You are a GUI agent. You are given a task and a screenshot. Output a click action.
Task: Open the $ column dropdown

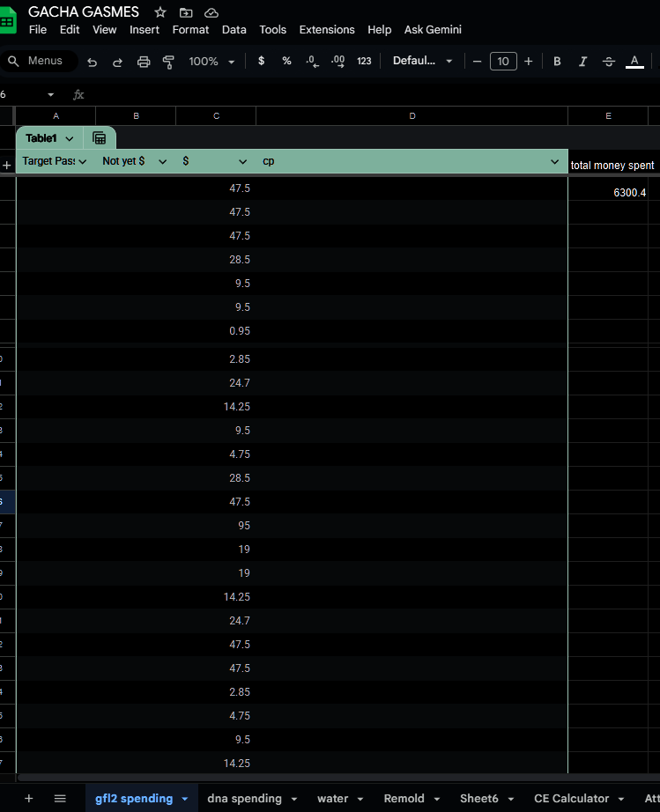(x=242, y=161)
